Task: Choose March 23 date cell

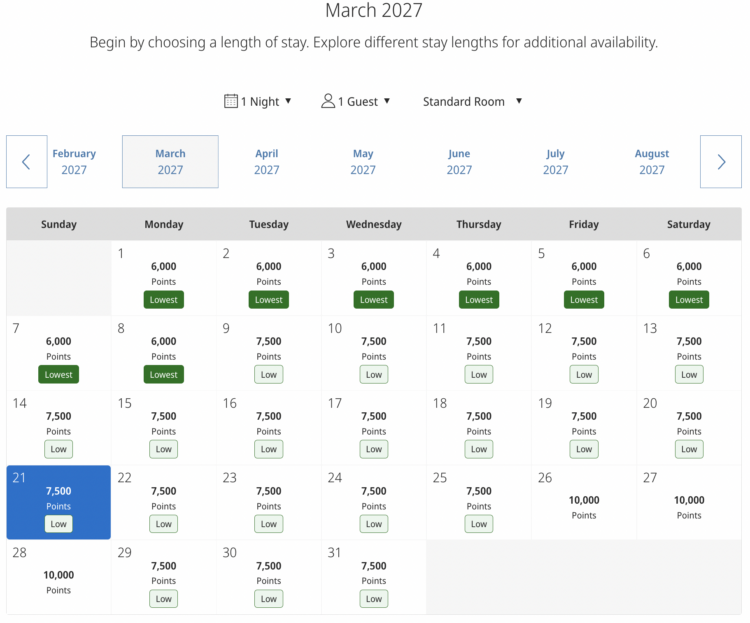Action: [269, 502]
